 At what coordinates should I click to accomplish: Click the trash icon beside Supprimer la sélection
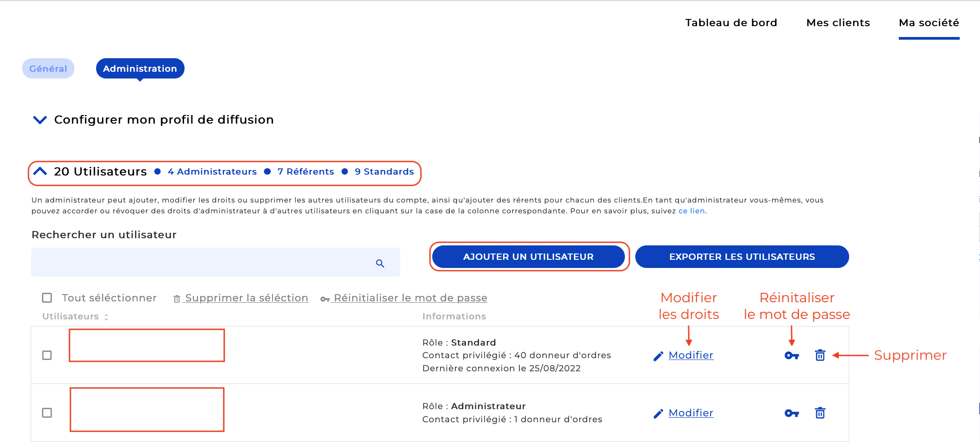click(177, 299)
